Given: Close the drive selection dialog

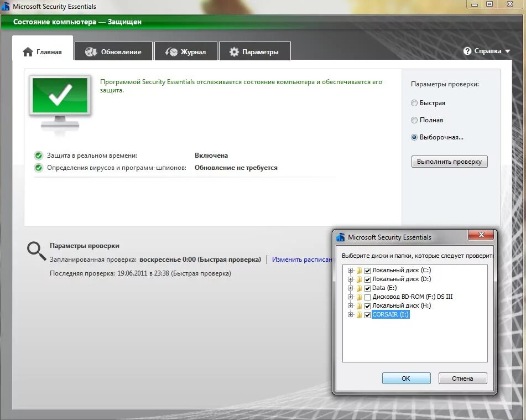Looking at the screenshot, I should click(481, 235).
